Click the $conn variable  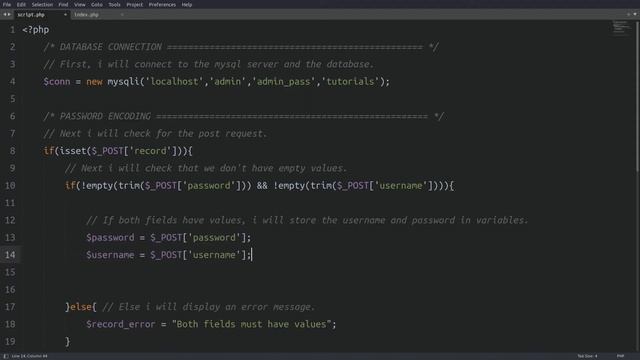tap(57, 82)
